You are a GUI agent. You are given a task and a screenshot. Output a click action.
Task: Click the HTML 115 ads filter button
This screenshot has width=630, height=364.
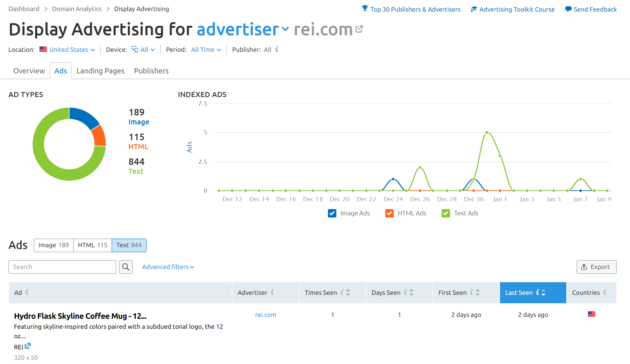coord(93,245)
